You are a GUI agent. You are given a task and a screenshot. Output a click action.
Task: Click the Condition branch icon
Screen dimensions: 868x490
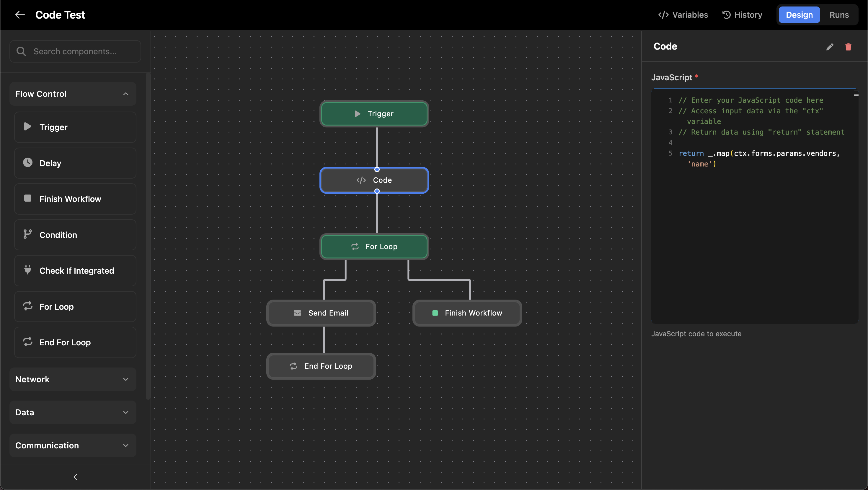pyautogui.click(x=28, y=234)
